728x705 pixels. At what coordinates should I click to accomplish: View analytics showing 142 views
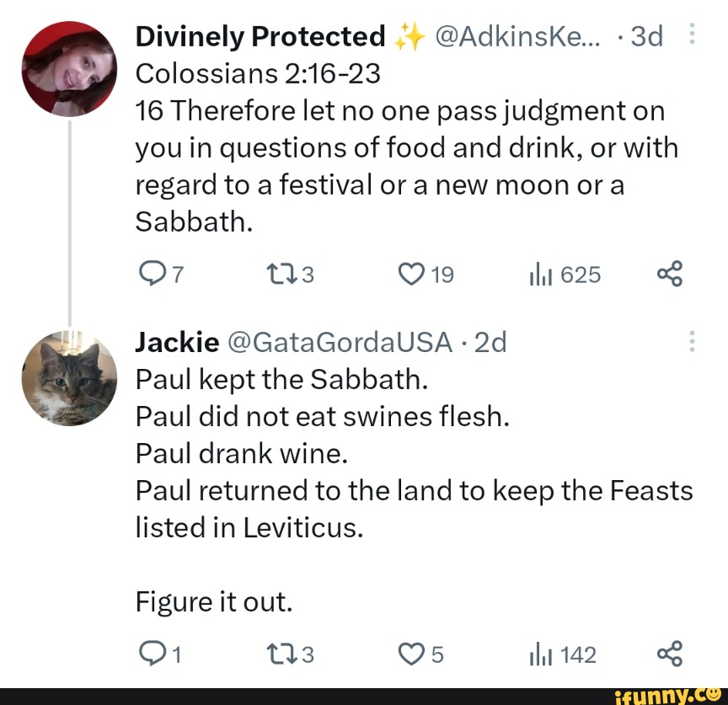tap(534, 654)
